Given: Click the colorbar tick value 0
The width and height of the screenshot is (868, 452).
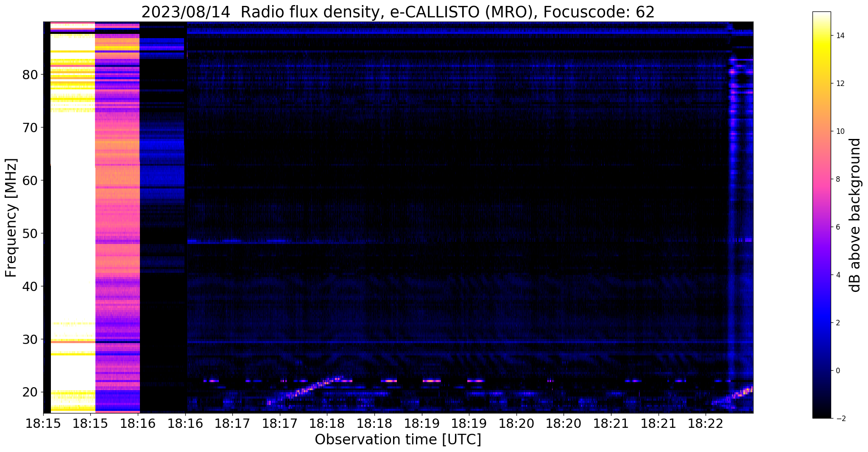Looking at the screenshot, I should coord(837,371).
